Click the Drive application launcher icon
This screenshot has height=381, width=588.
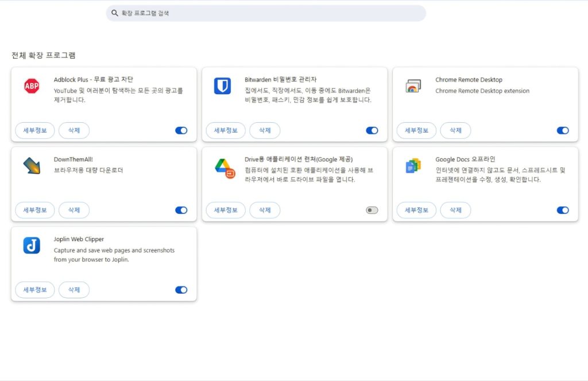tap(225, 168)
